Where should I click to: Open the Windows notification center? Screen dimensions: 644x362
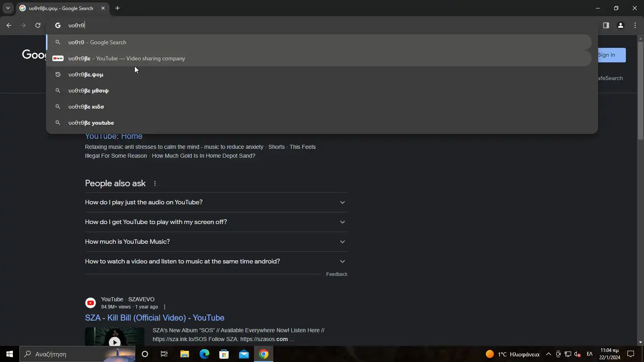[x=631, y=354]
